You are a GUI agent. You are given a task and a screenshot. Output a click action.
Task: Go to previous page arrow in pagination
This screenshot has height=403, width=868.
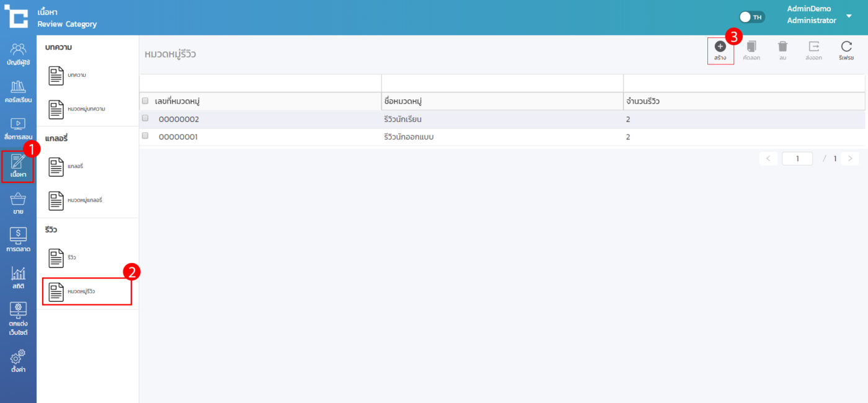768,159
